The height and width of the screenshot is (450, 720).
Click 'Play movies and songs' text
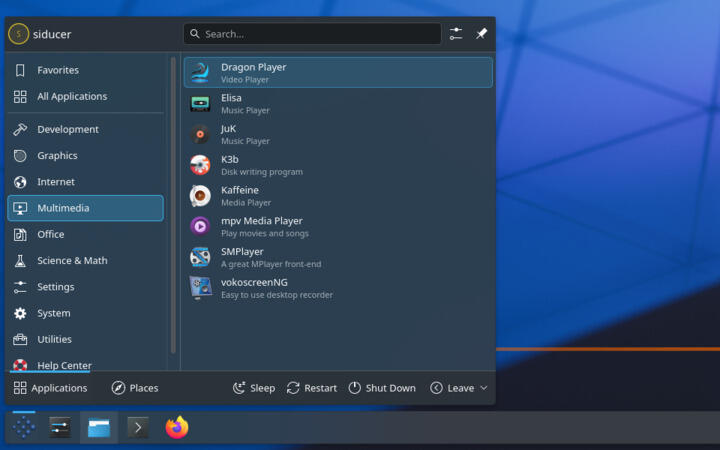pyautogui.click(x=264, y=233)
